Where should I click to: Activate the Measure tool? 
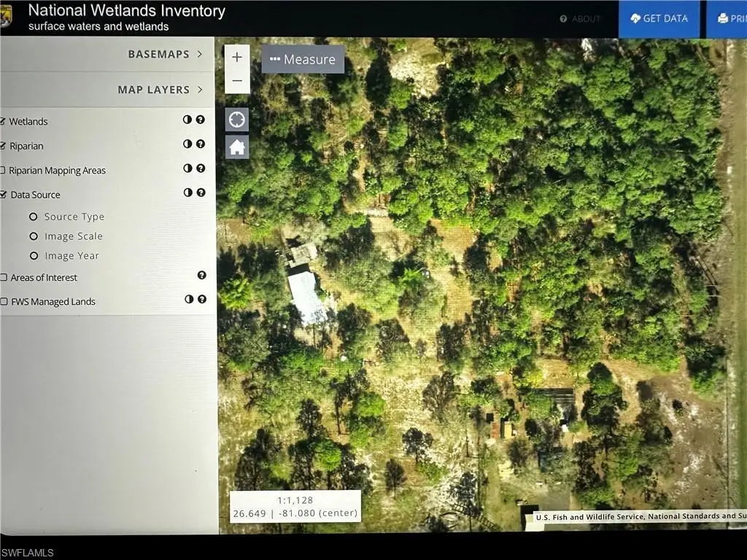(x=302, y=59)
